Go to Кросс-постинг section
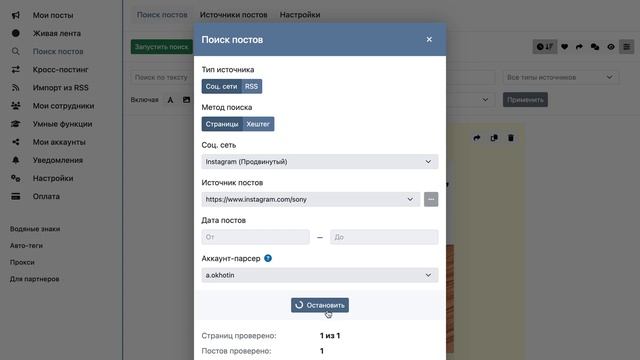 (60, 69)
